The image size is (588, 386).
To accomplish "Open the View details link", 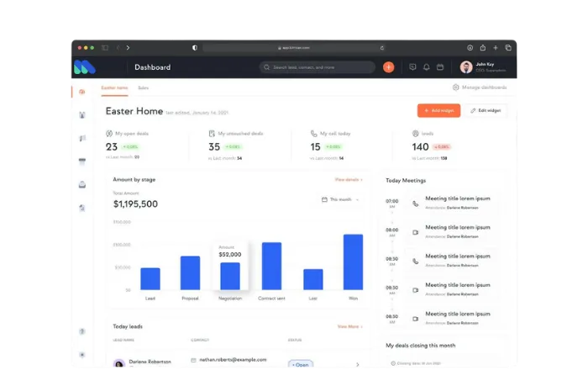I will point(349,179).
